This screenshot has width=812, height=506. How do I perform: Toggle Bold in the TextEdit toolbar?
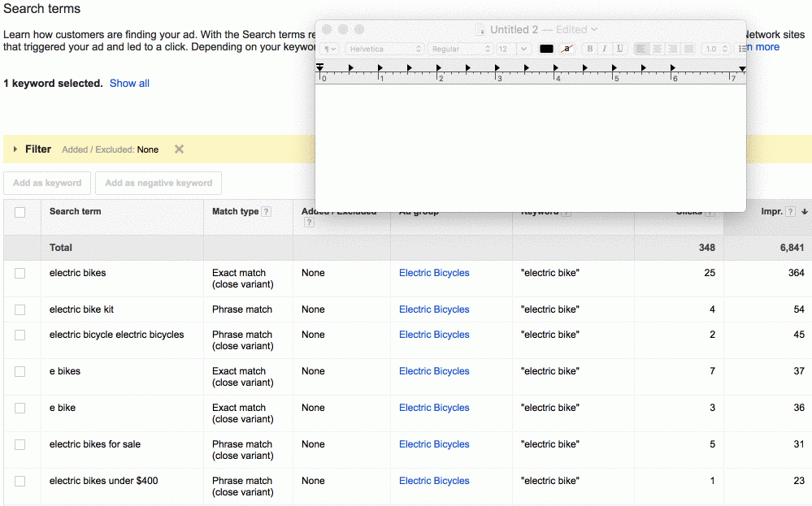coord(589,49)
